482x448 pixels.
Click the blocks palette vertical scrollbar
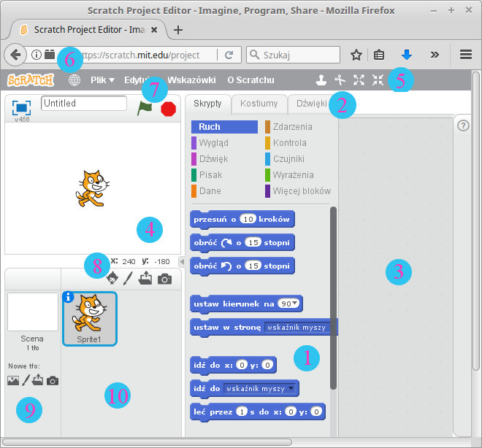[x=333, y=298]
